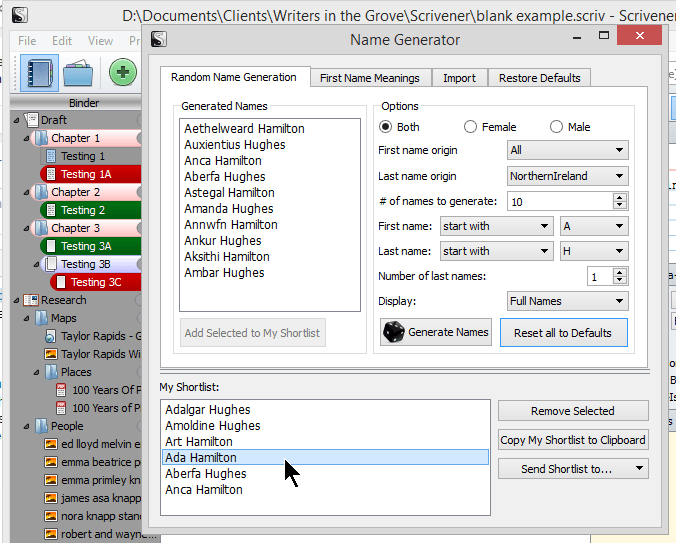Select the Both gender radio button

(x=385, y=127)
